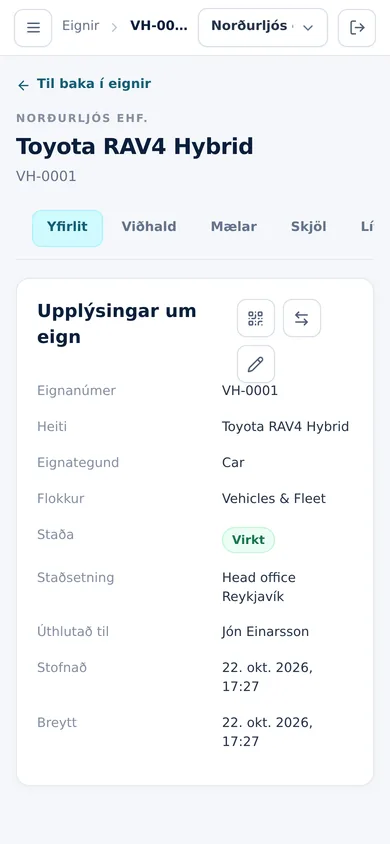Viewport: 390px width, 844px height.
Task: Click the Heiti value Toyota RAV4 Hybrid
Action: [x=286, y=427]
